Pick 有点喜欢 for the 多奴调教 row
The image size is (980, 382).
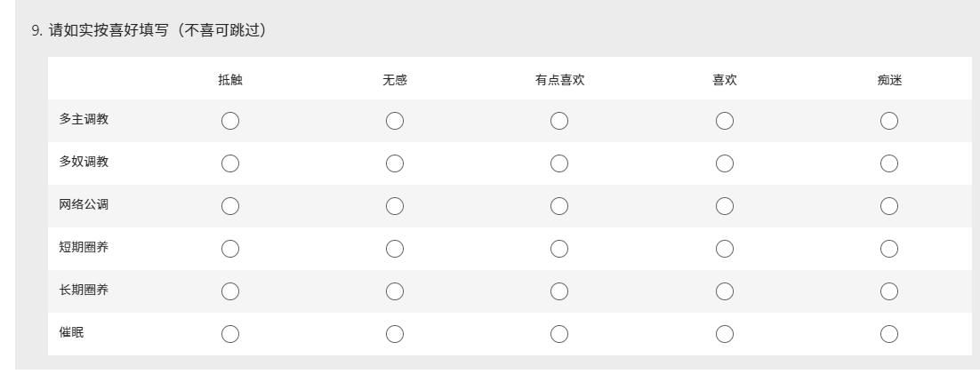coord(559,163)
